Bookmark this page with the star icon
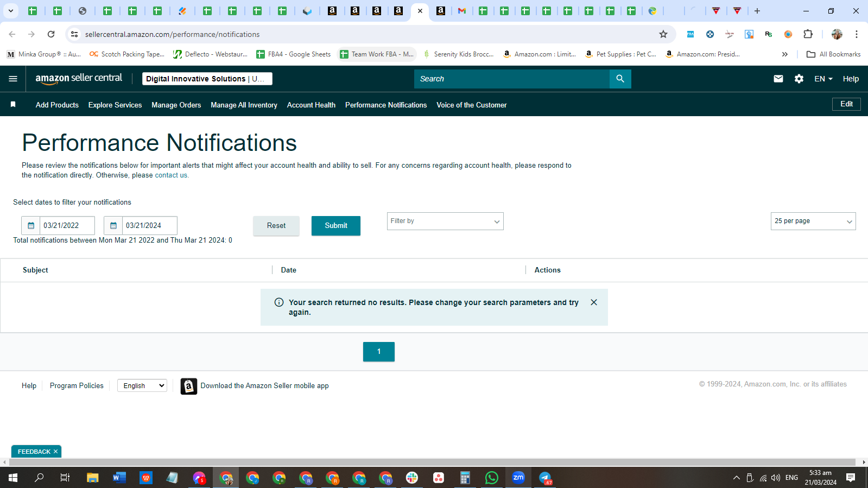Screen dimensions: 868x488 (663, 34)
